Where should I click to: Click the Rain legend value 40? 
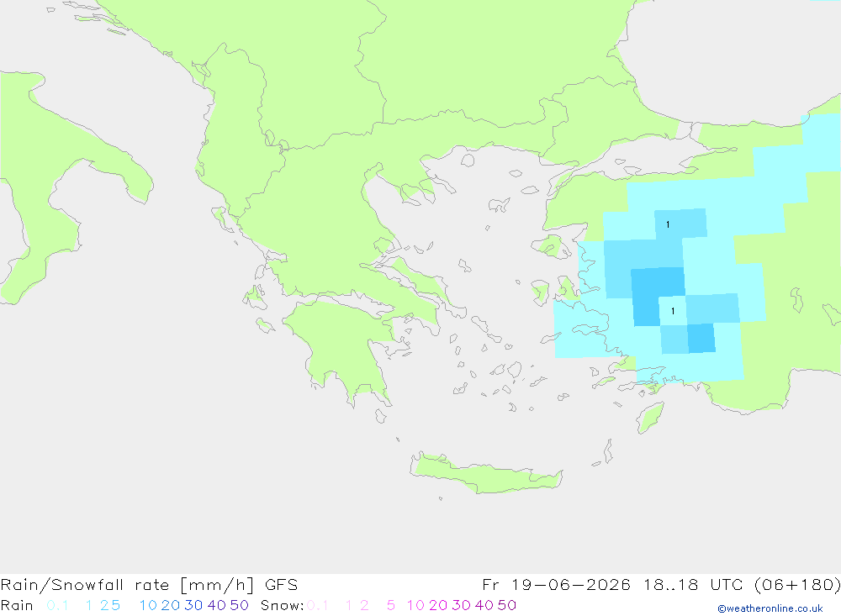click(x=217, y=605)
